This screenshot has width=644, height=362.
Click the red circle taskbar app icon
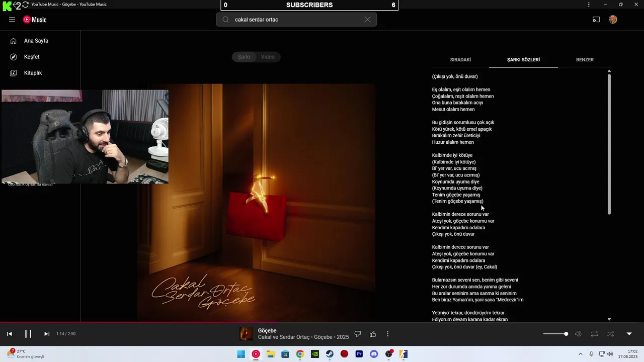(344, 354)
